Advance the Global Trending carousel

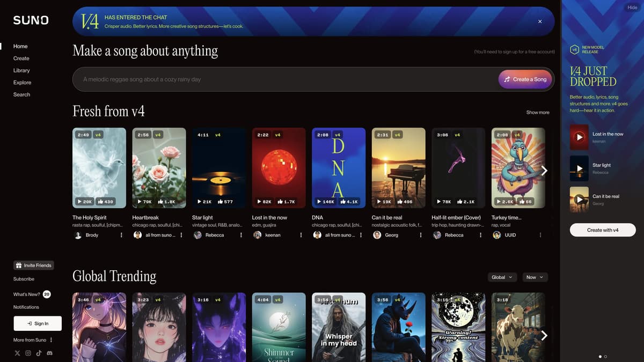[544, 335]
